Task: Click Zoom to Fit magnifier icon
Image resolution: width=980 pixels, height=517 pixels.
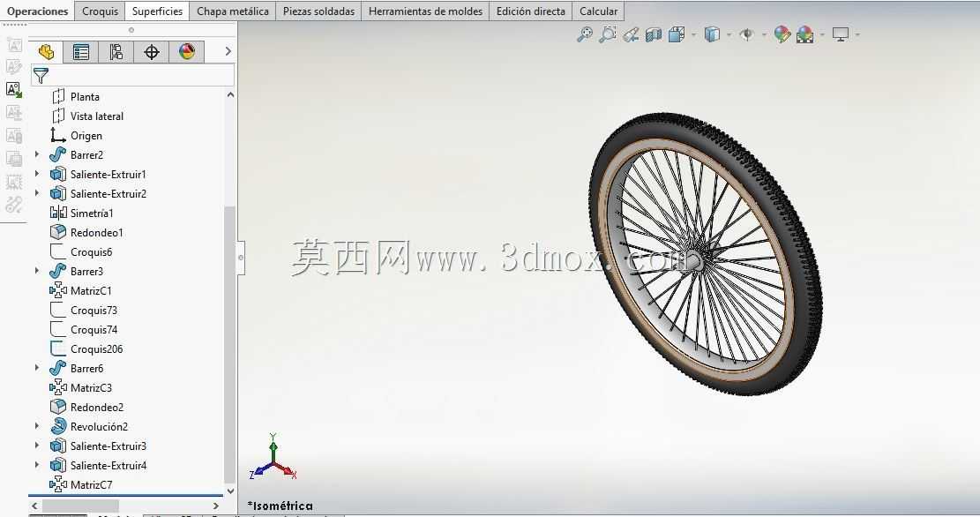Action: [584, 34]
